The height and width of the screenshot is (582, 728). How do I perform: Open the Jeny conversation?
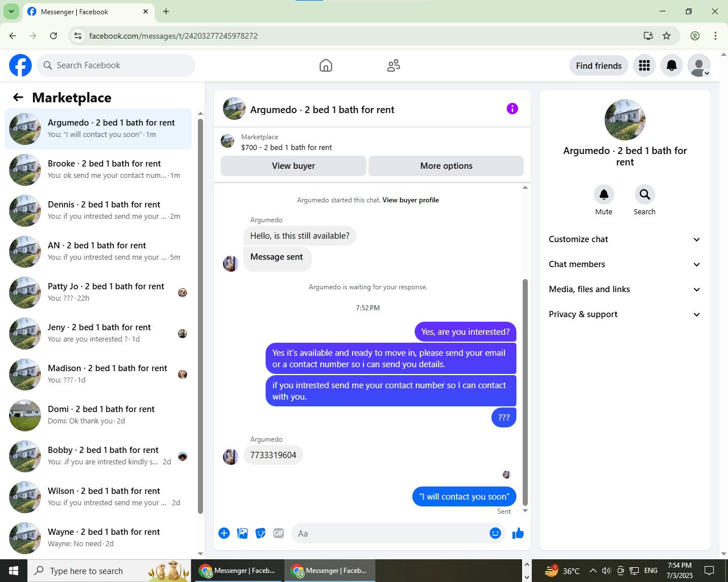coord(98,334)
